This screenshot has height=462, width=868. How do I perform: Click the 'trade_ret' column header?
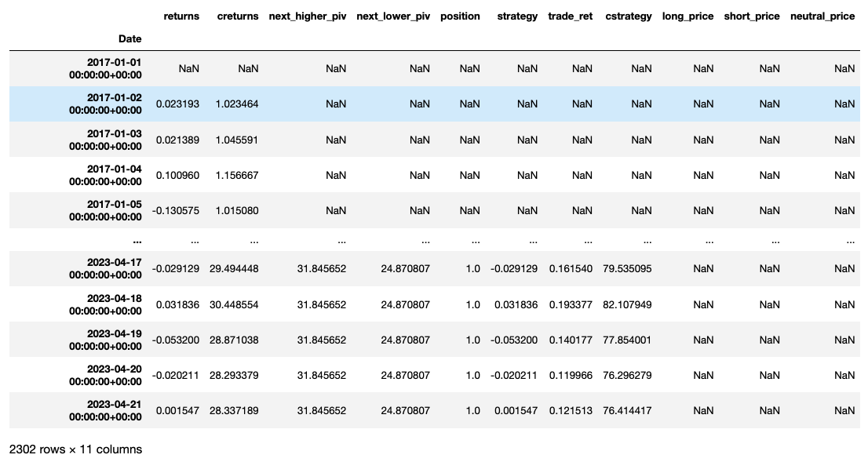[x=570, y=16]
